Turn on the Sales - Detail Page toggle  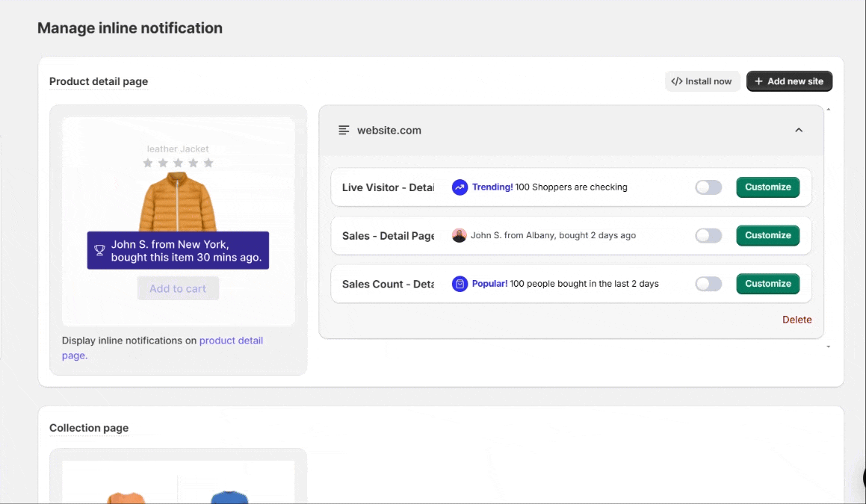[708, 236]
